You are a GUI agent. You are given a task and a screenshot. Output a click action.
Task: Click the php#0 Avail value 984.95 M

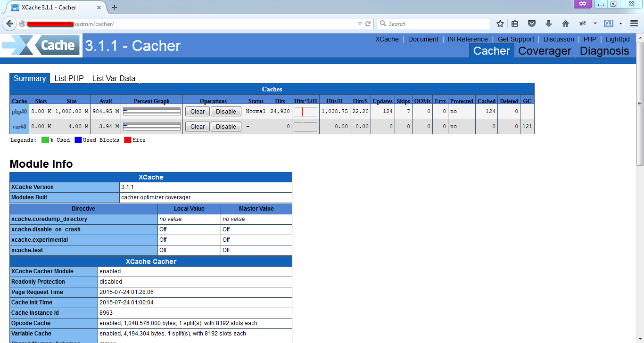click(106, 112)
